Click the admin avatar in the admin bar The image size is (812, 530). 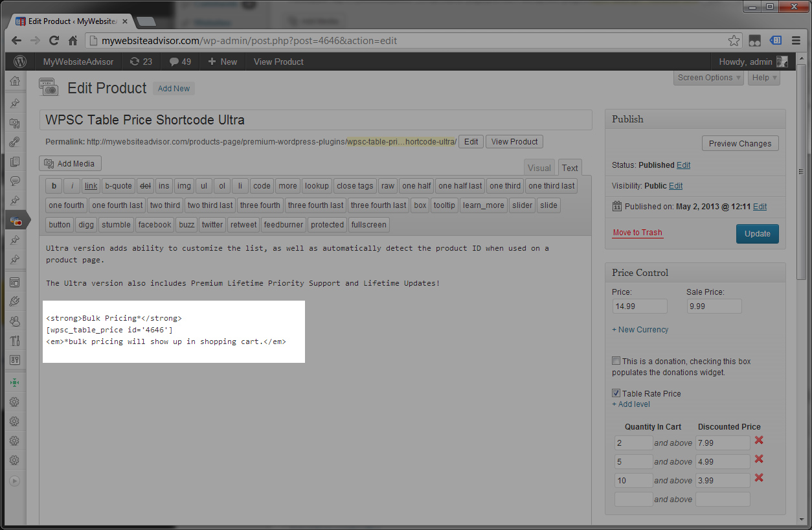point(782,62)
